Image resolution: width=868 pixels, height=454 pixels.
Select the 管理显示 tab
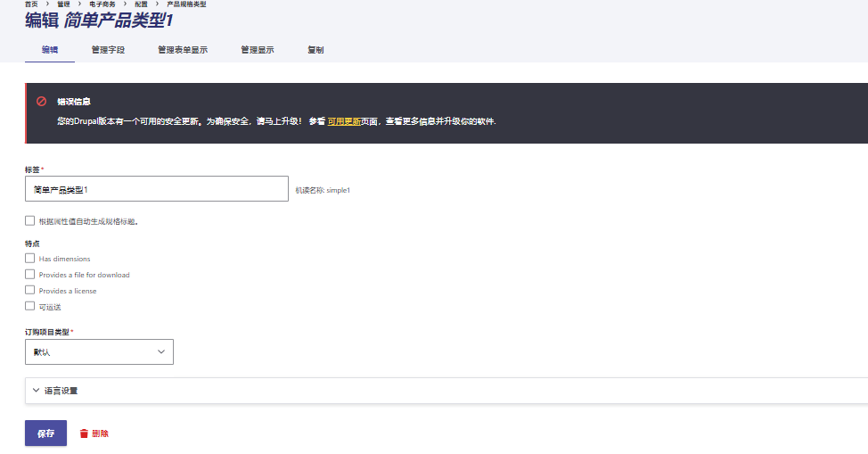(258, 50)
